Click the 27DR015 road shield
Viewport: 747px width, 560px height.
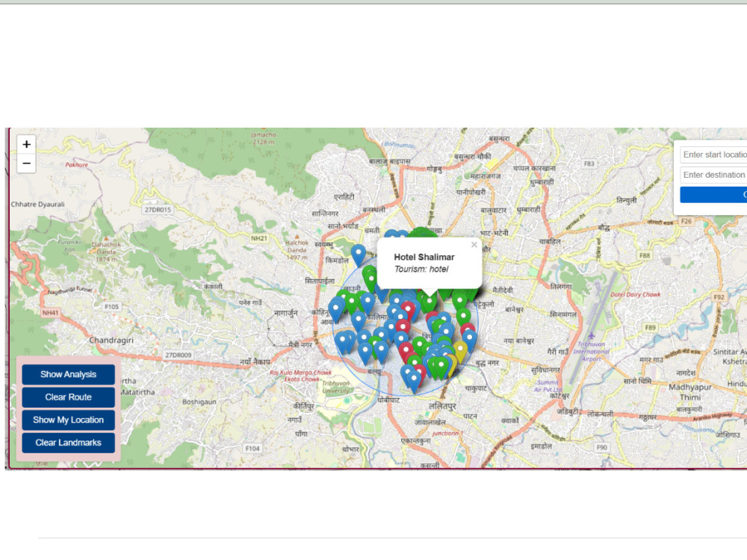[x=158, y=210]
